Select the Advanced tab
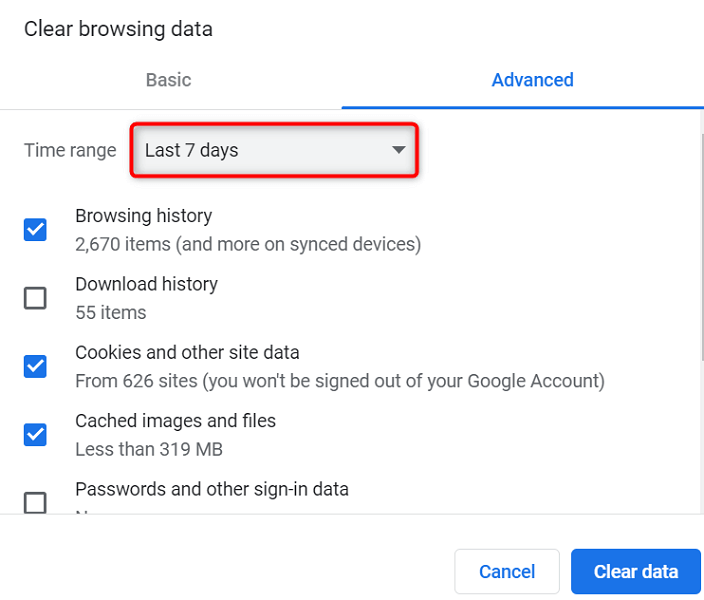704x600 pixels. coord(532,80)
